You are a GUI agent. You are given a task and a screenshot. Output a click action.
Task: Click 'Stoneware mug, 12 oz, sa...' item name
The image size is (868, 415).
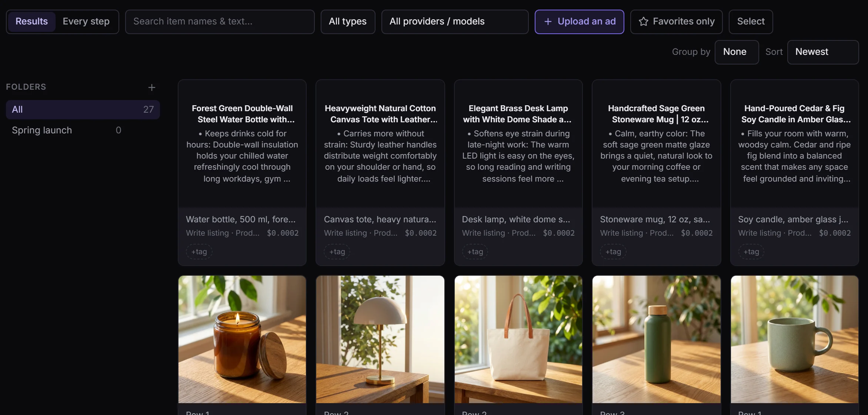point(655,219)
